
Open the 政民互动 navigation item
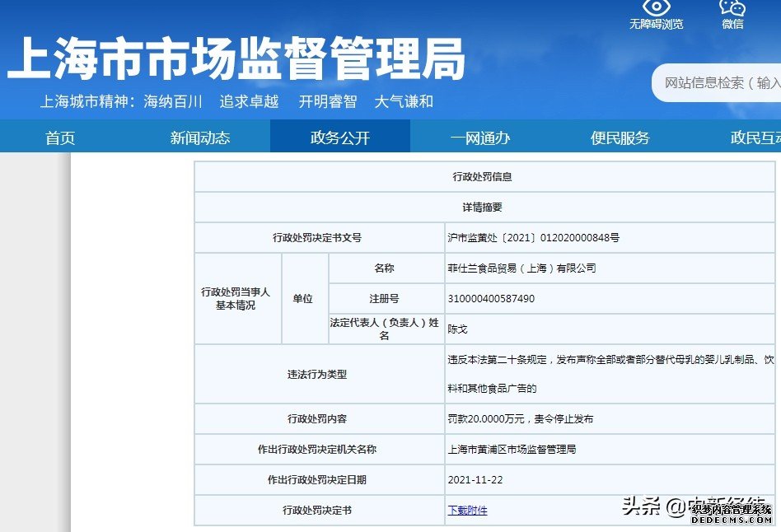coord(755,138)
